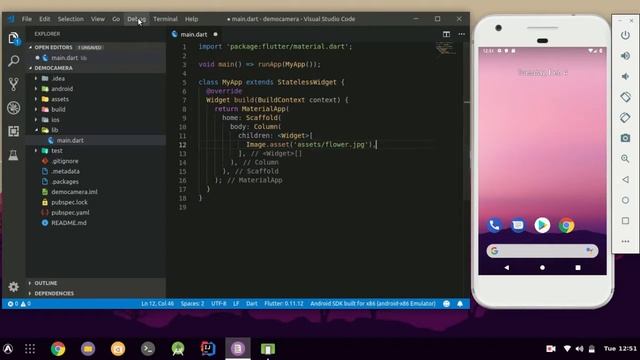640x360 pixels.
Task: Change the Dart language mode
Action: click(252, 304)
